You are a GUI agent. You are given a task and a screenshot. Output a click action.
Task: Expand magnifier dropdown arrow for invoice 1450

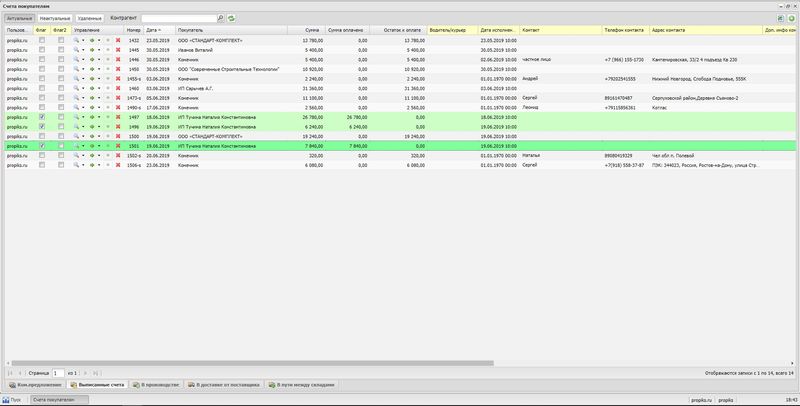[83, 69]
